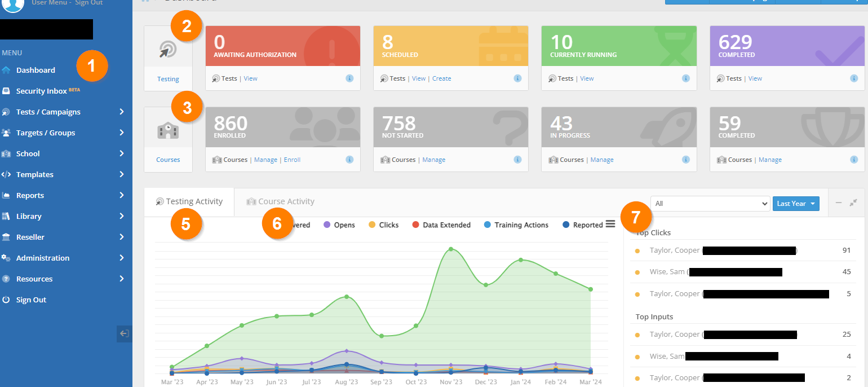Toggle Reported series color dot in legend
Screen dimensions: 868x387
(x=566, y=225)
